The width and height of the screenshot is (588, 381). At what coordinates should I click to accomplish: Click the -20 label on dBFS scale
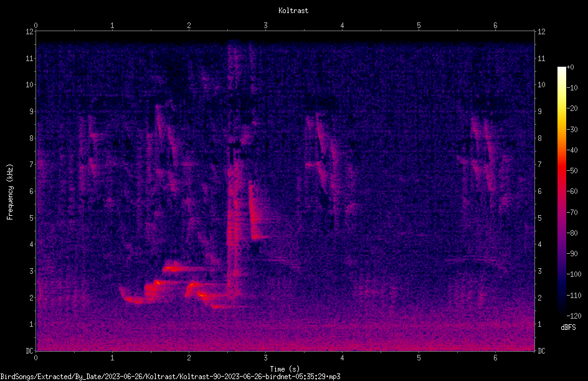(572, 109)
